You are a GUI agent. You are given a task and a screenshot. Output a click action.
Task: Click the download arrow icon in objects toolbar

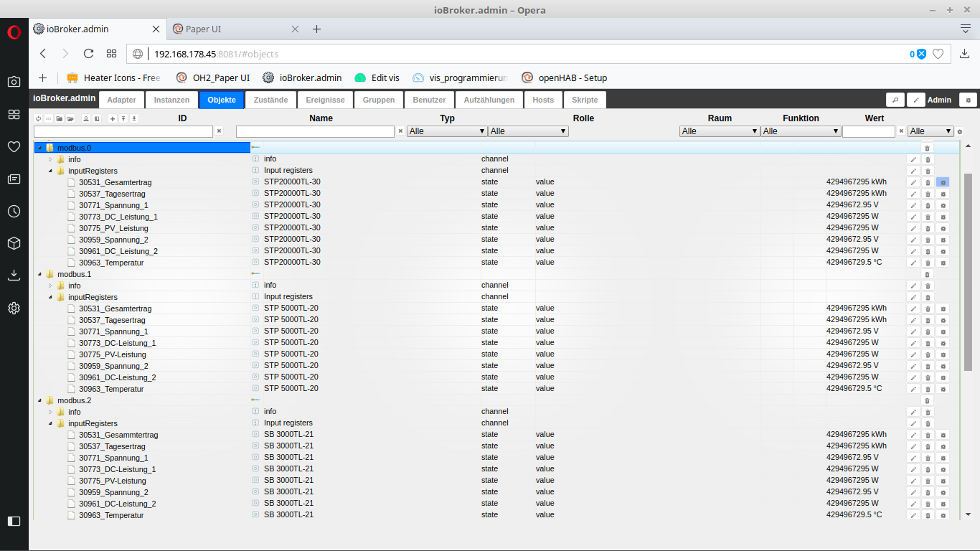click(x=134, y=118)
